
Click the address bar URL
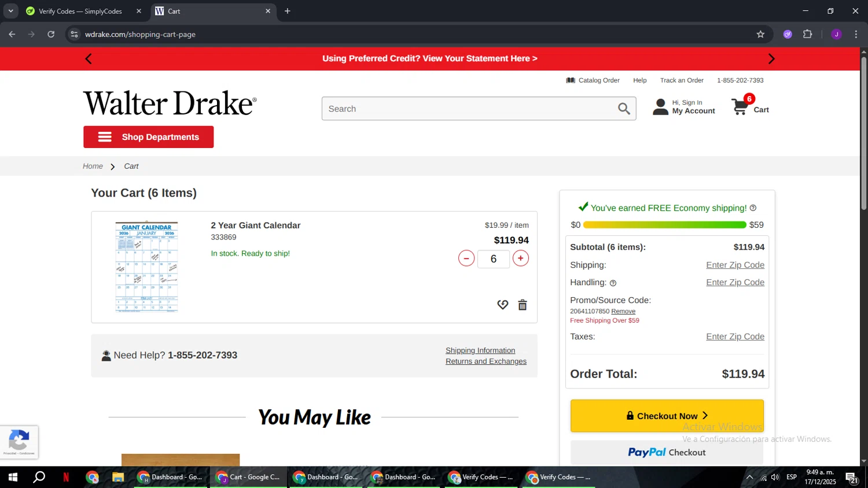pyautogui.click(x=140, y=34)
